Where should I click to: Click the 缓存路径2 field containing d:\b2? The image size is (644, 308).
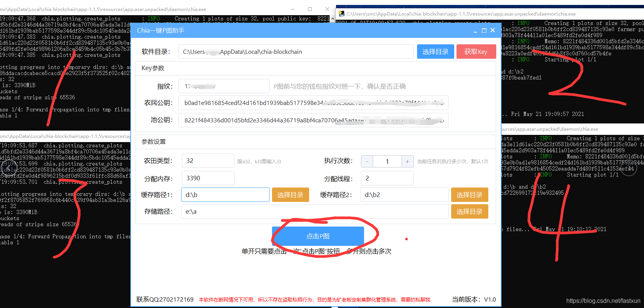[x=405, y=195]
